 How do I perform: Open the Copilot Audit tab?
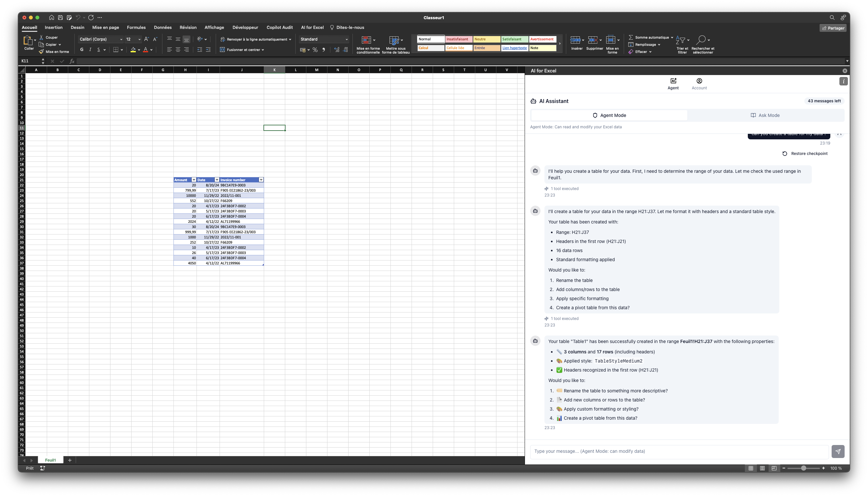point(279,27)
